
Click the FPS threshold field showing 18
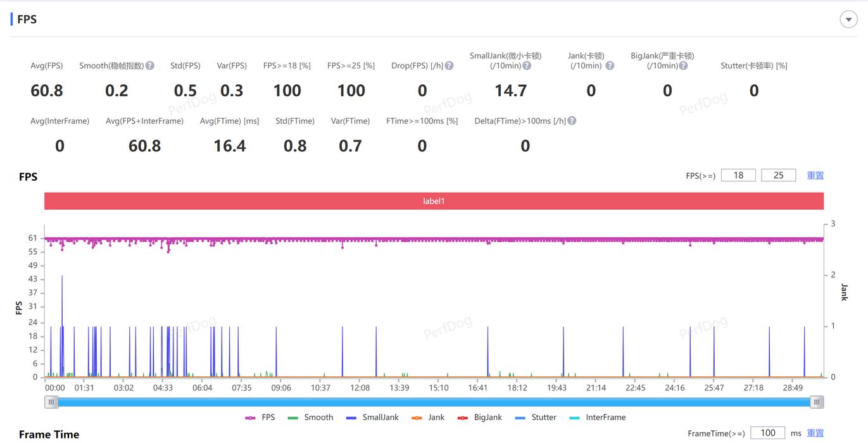click(x=738, y=176)
